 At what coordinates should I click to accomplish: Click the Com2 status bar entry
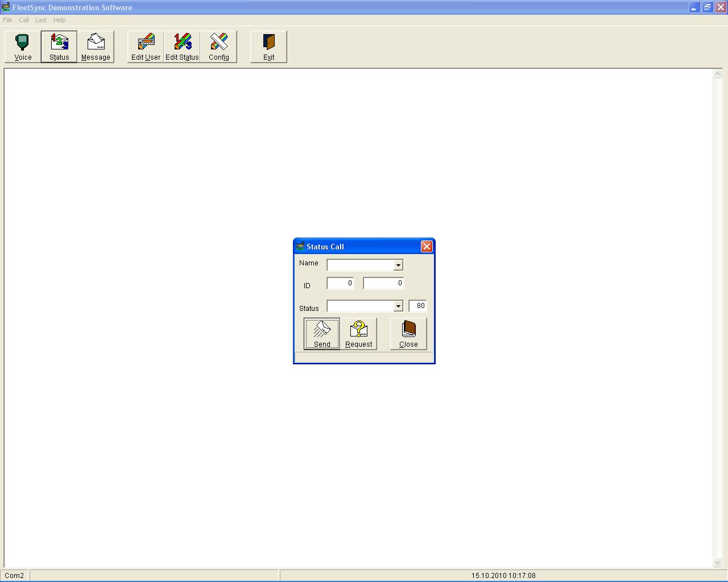[x=15, y=576]
